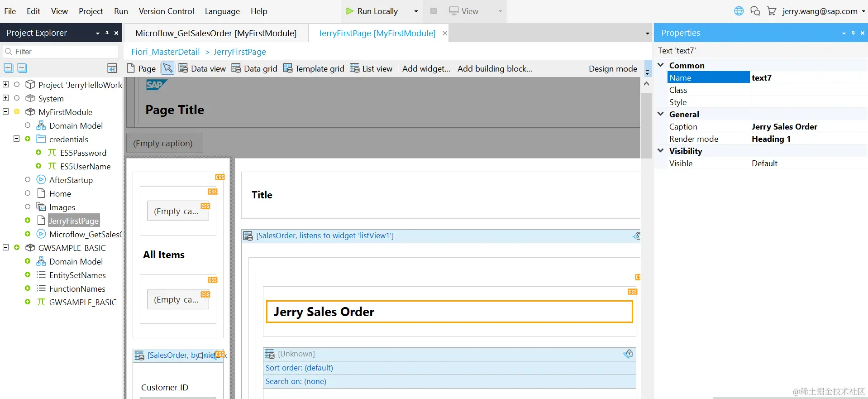Click the Filter field in Project Explorer
Screen dimensions: 868x399
(x=61, y=52)
